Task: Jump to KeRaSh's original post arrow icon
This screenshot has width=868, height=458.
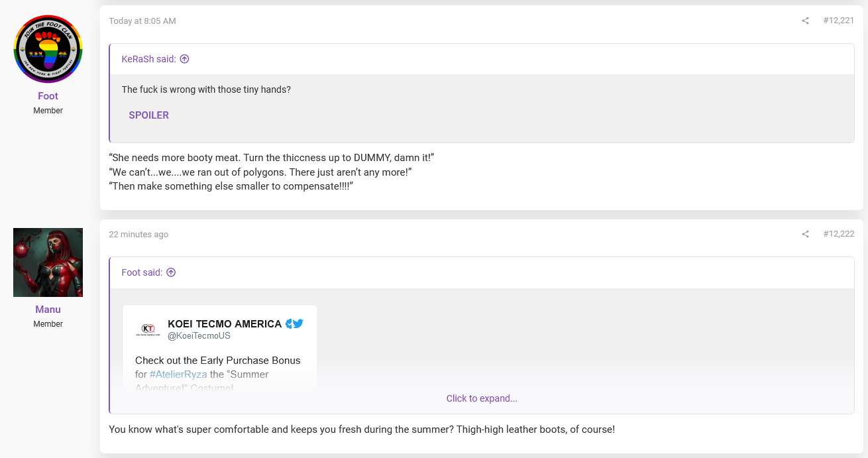Action: 184,59
